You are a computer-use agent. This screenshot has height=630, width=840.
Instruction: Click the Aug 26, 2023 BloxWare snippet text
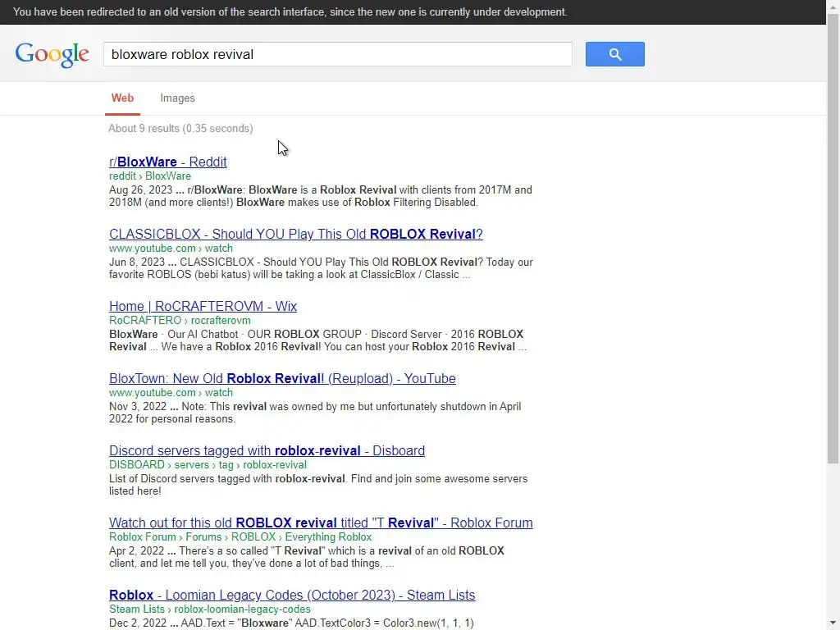[x=321, y=196]
